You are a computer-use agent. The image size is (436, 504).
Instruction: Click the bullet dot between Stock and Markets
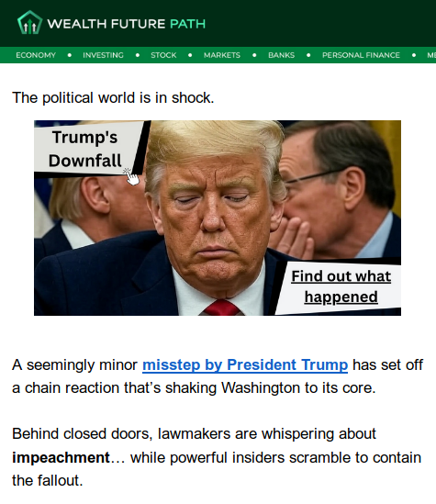point(190,55)
